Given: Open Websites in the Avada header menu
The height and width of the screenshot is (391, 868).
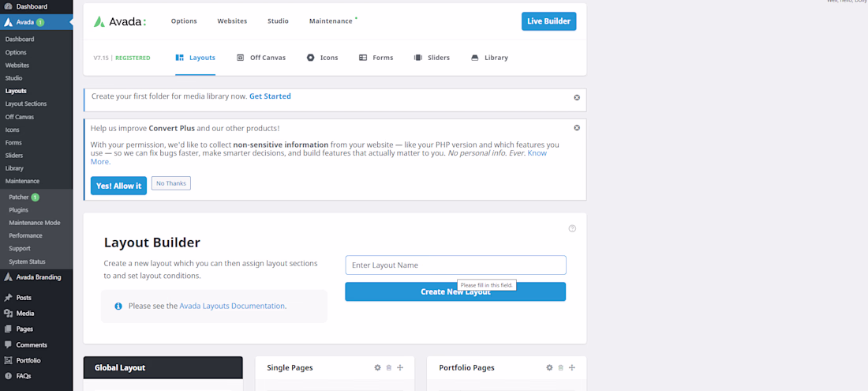Looking at the screenshot, I should 232,21.
